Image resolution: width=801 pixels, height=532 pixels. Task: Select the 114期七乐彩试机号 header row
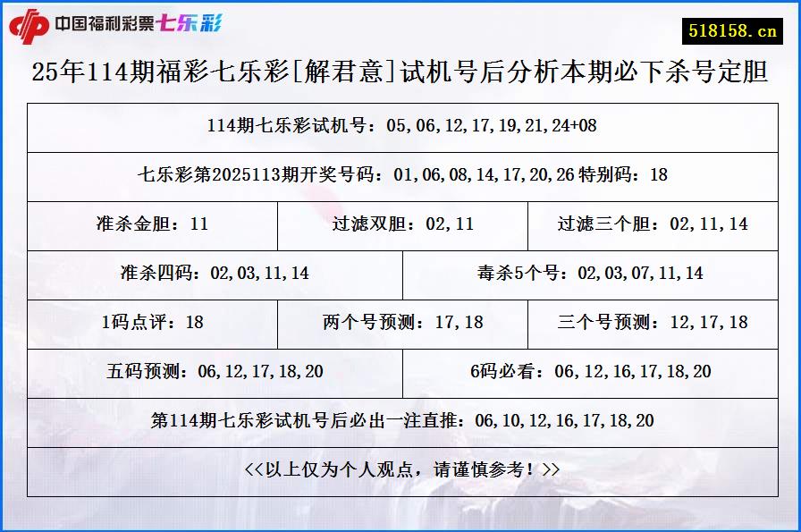(400, 126)
